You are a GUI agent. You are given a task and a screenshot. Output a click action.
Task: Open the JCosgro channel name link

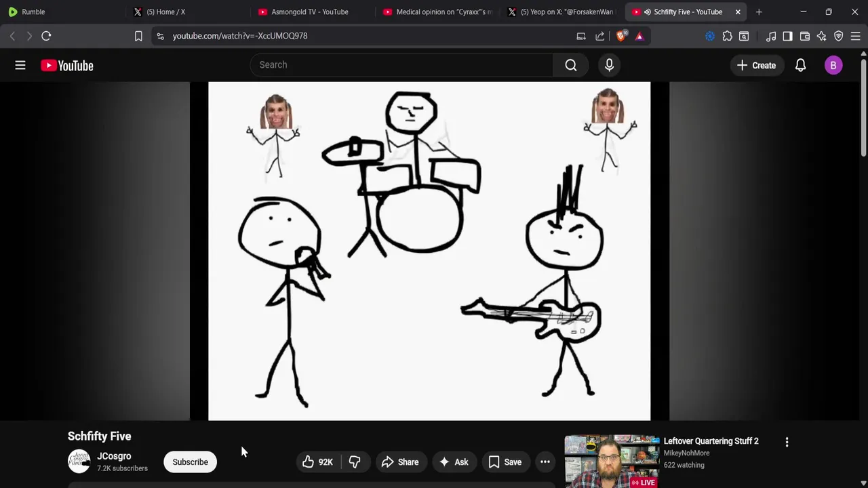114,456
